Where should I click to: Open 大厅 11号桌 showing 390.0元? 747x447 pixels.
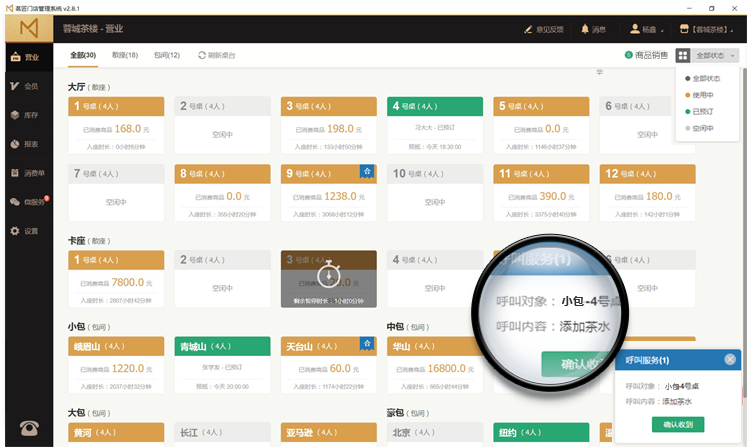(541, 193)
